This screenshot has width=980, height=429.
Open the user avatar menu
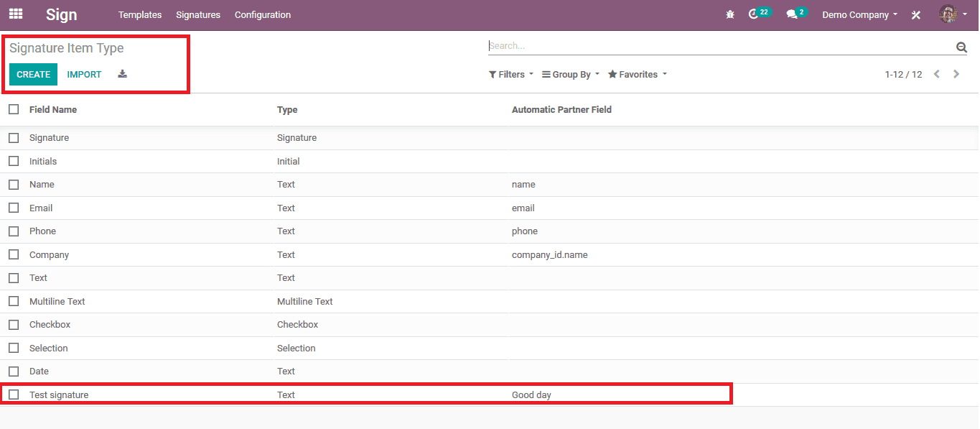[953, 14]
